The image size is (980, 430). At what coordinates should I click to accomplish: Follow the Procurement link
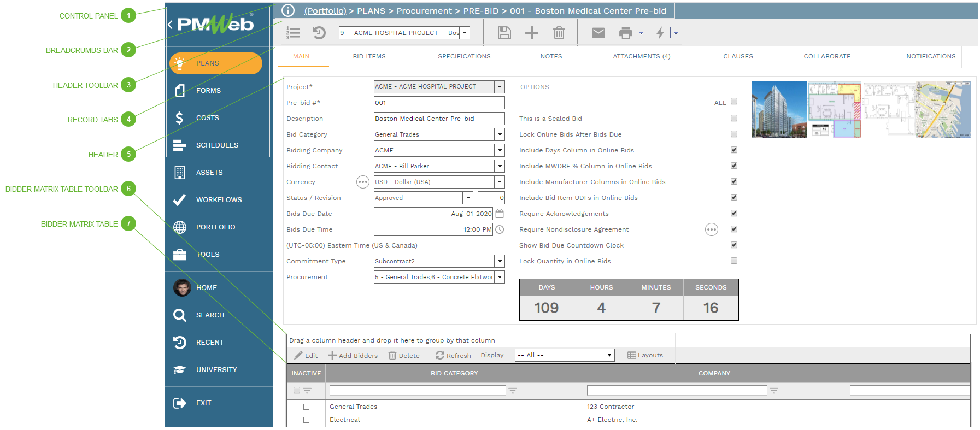[x=307, y=277]
